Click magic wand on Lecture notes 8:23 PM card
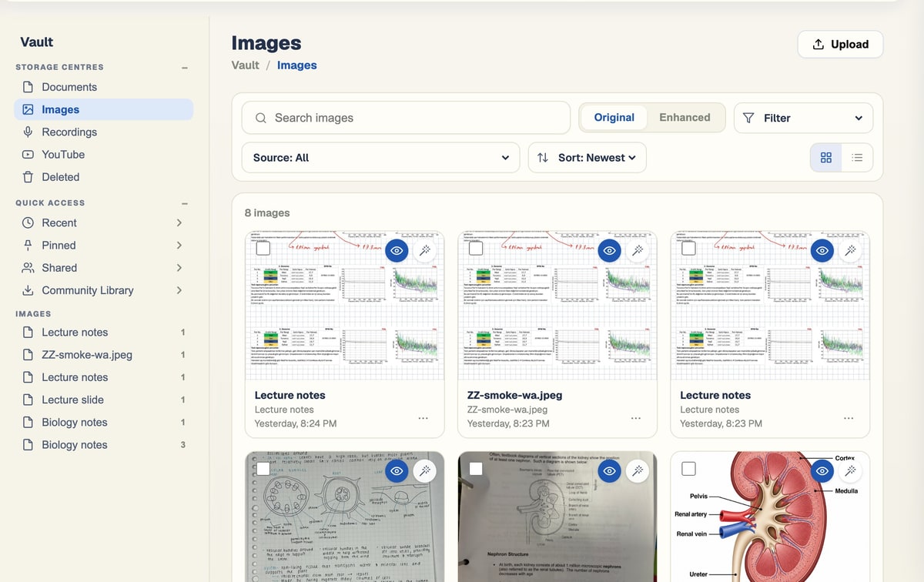 tap(849, 250)
